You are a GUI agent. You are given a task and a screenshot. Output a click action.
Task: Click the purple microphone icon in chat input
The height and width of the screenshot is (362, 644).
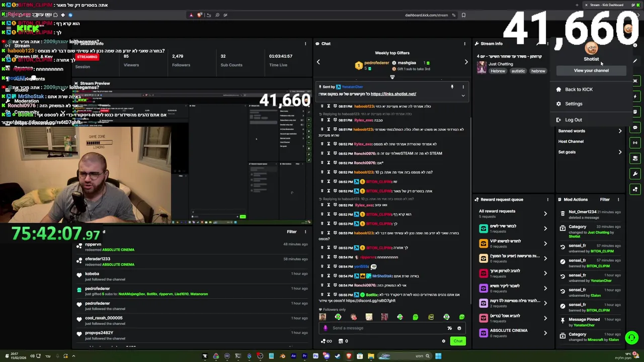pos(325,328)
